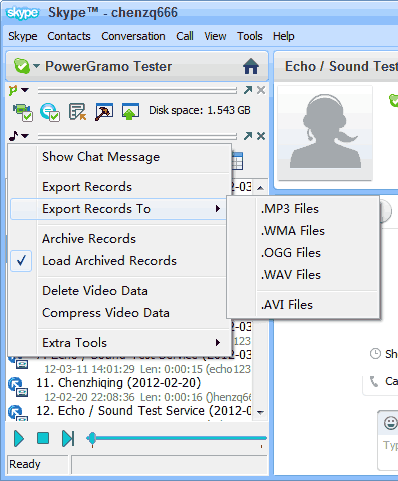Click the video recording settings icon

[x=23, y=112]
